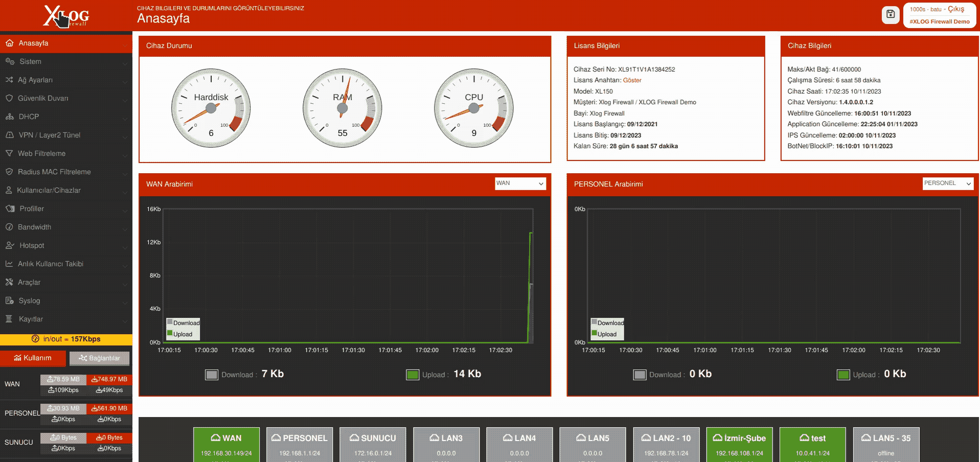
Task: Click the Profiller icon
Action: pos(10,209)
